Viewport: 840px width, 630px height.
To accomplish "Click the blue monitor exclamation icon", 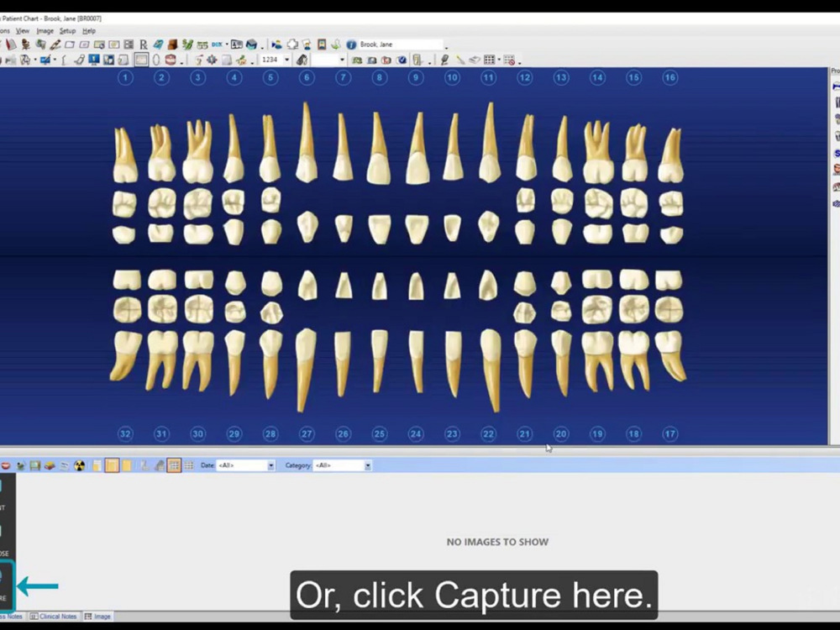I will [x=94, y=60].
